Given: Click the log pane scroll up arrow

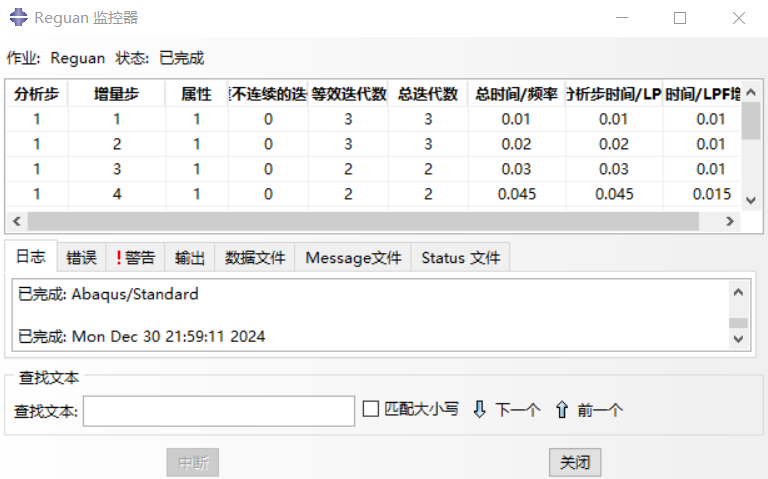Looking at the screenshot, I should point(738,292).
